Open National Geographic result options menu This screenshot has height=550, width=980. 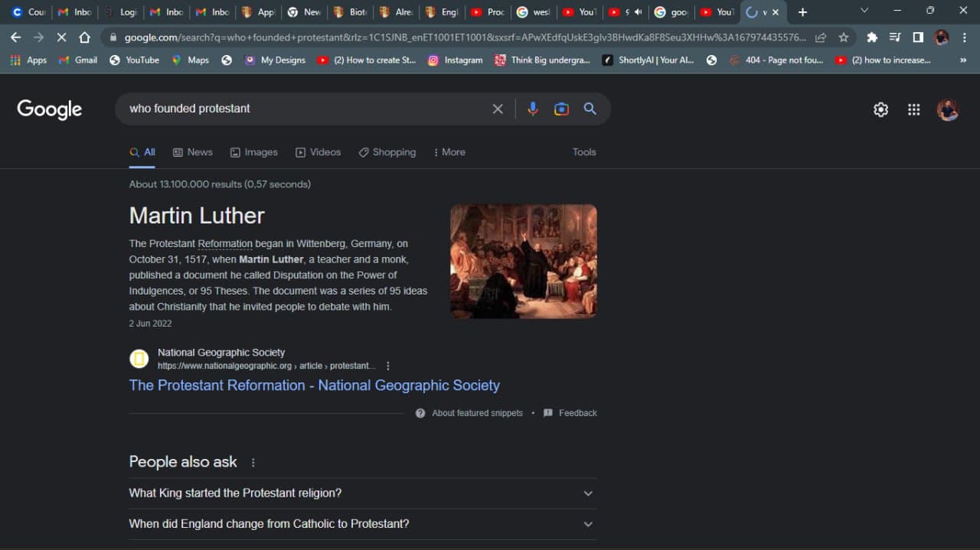point(388,366)
